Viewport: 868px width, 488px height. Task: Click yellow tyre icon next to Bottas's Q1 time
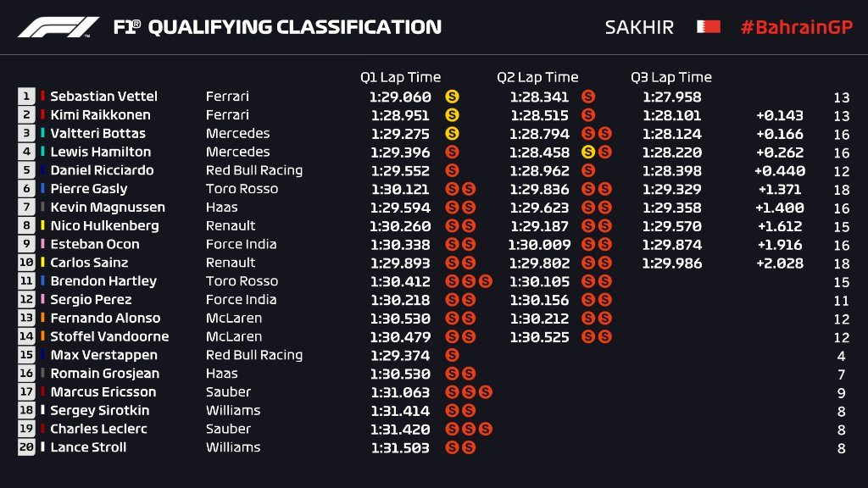pyautogui.click(x=452, y=133)
